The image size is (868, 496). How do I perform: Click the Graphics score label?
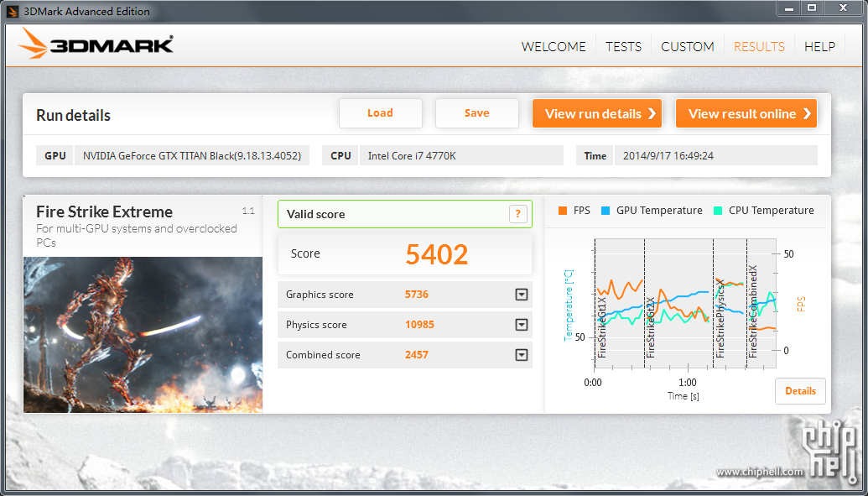tap(320, 295)
